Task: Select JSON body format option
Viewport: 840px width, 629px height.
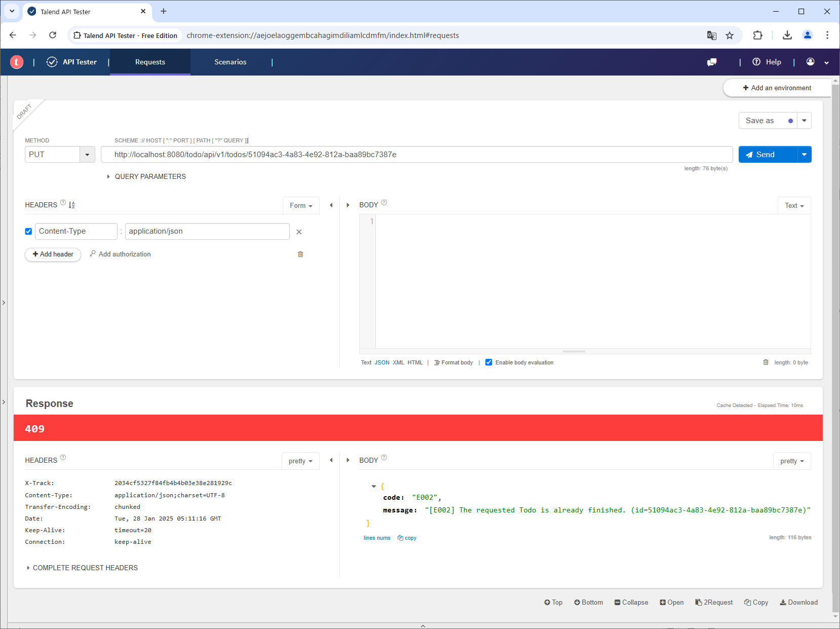Action: pyautogui.click(x=381, y=362)
